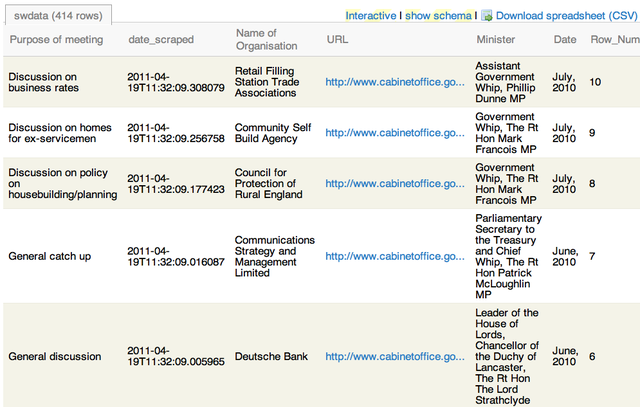This screenshot has width=640, height=407.
Task: Select timestamp ending 09.177423
Action: click(x=176, y=184)
